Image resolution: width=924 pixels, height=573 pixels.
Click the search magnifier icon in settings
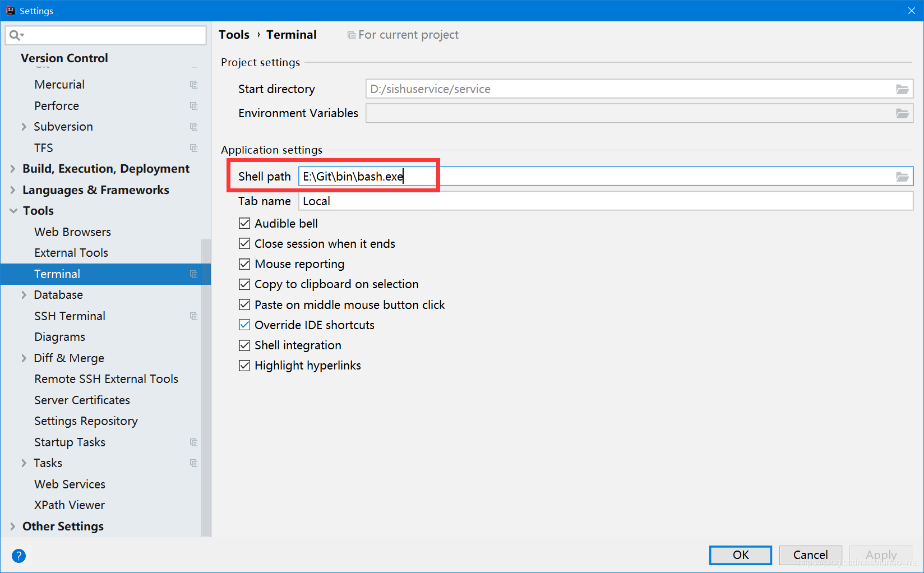[x=16, y=35]
